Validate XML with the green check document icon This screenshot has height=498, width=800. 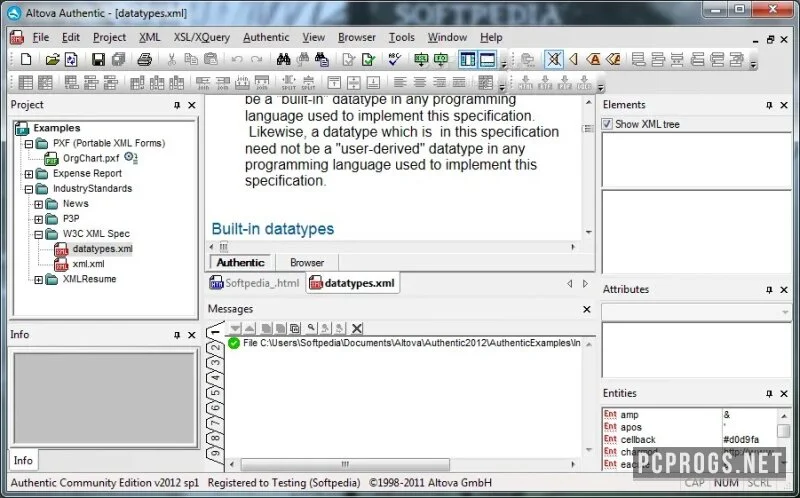[x=368, y=60]
